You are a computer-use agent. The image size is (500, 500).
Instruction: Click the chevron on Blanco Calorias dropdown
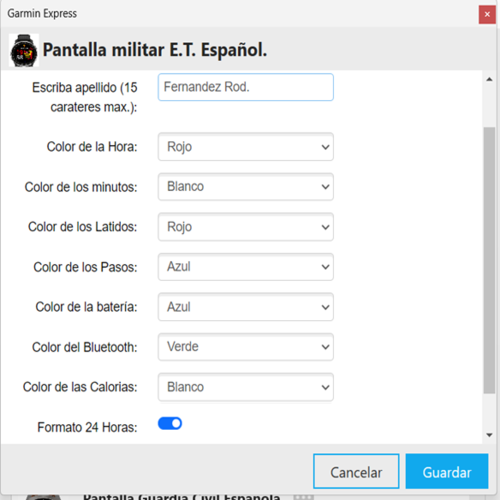click(325, 387)
